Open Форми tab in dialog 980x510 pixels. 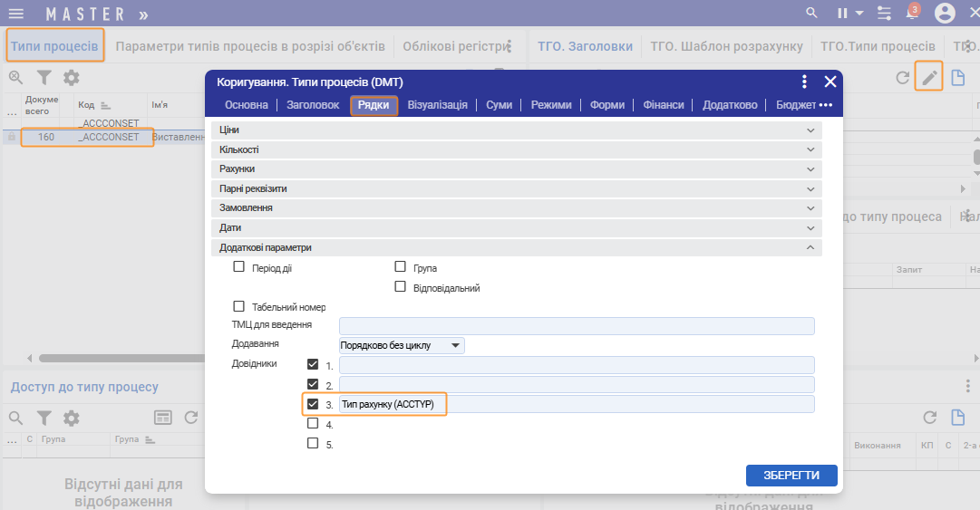pos(606,105)
